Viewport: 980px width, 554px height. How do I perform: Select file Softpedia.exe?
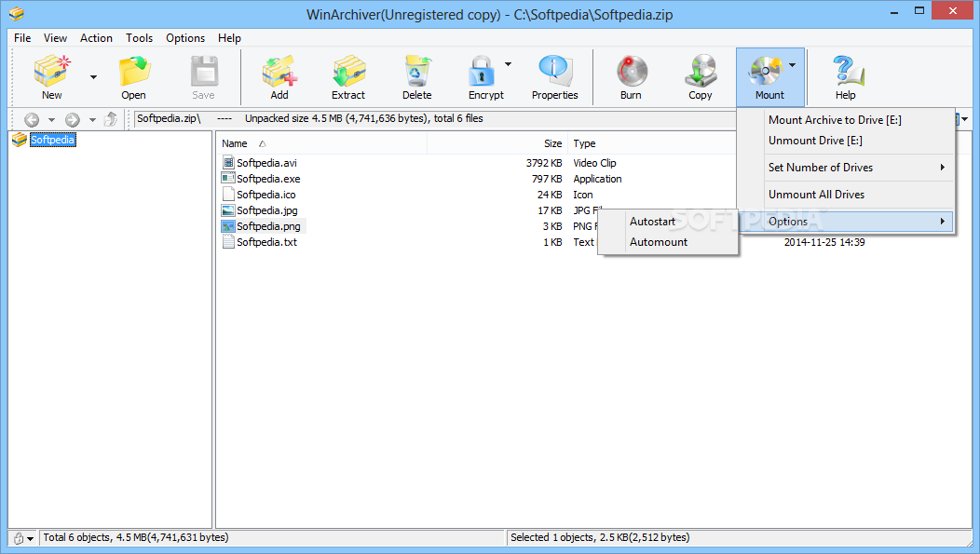tap(268, 179)
